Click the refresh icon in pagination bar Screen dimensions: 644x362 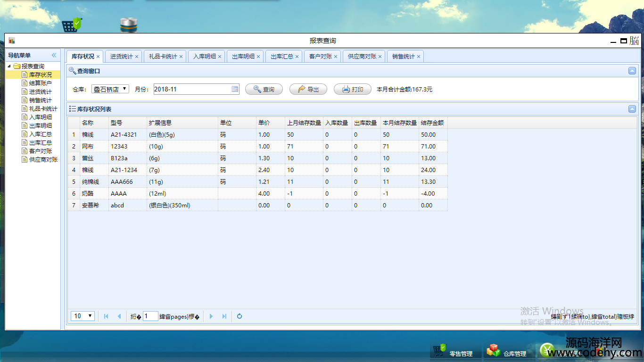click(239, 316)
